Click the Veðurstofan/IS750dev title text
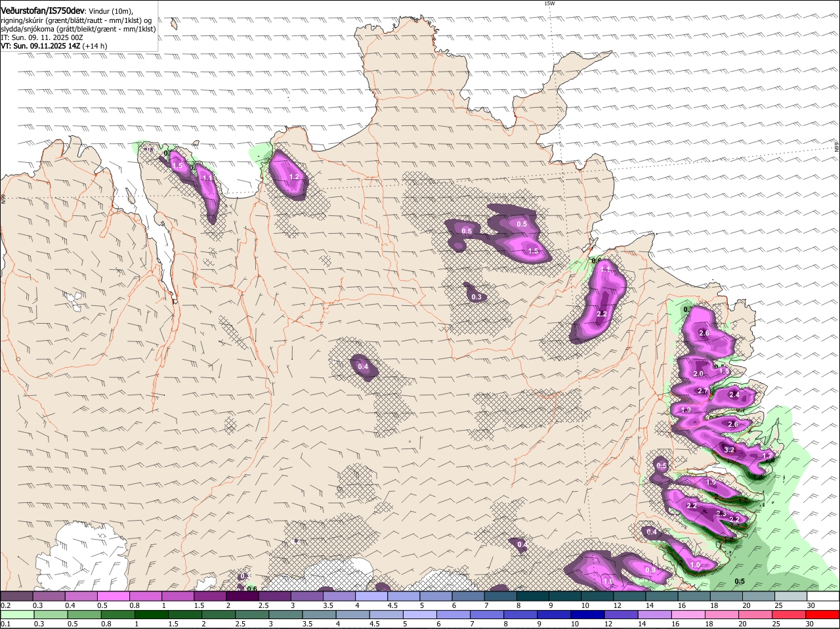 tap(43, 11)
